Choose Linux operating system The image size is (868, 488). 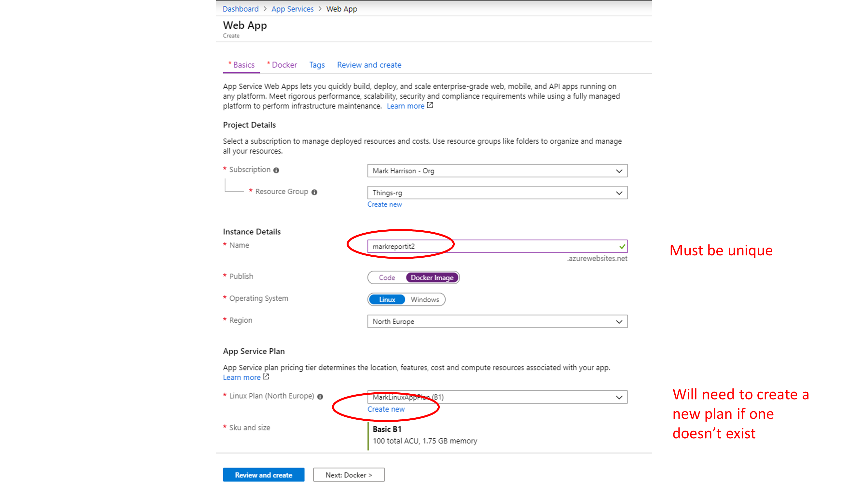[387, 299]
